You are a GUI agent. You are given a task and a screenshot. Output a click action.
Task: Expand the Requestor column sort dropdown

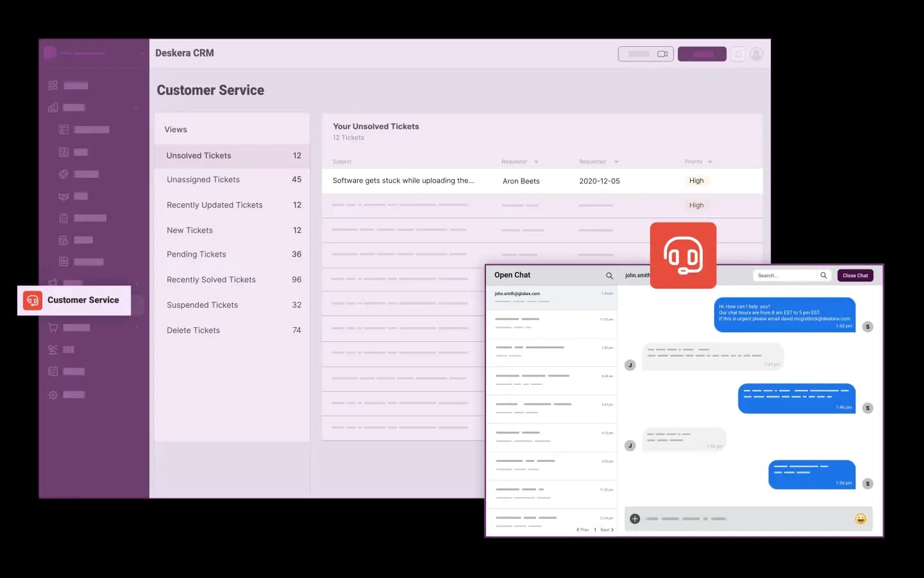(x=536, y=162)
